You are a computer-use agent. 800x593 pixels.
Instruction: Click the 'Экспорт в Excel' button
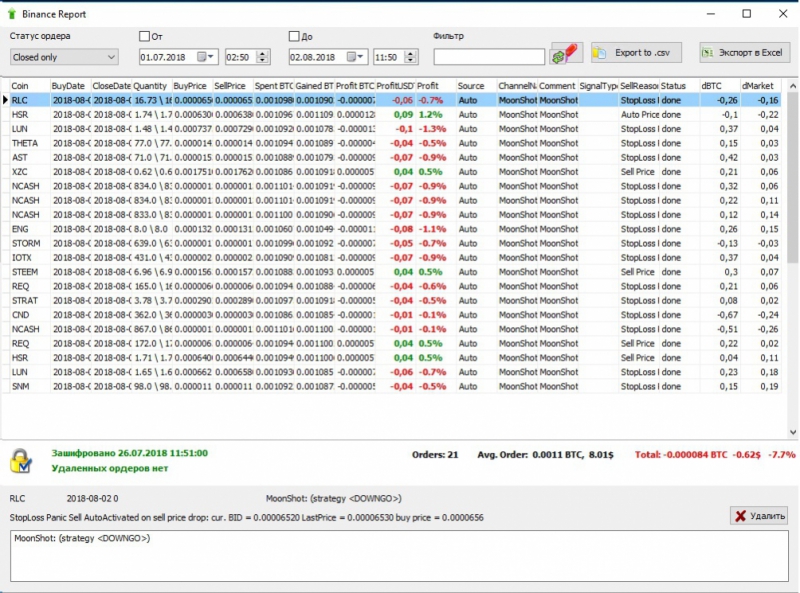pos(745,53)
